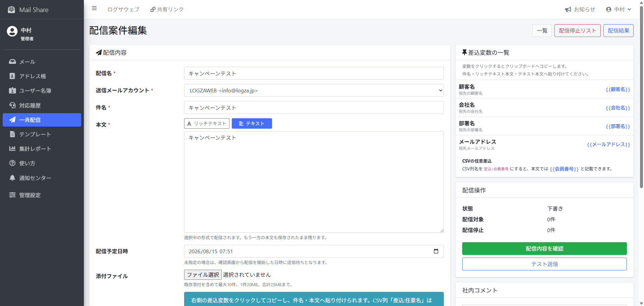Click the 配信結果 button
Screen dimensions: 644x306
tap(619, 31)
